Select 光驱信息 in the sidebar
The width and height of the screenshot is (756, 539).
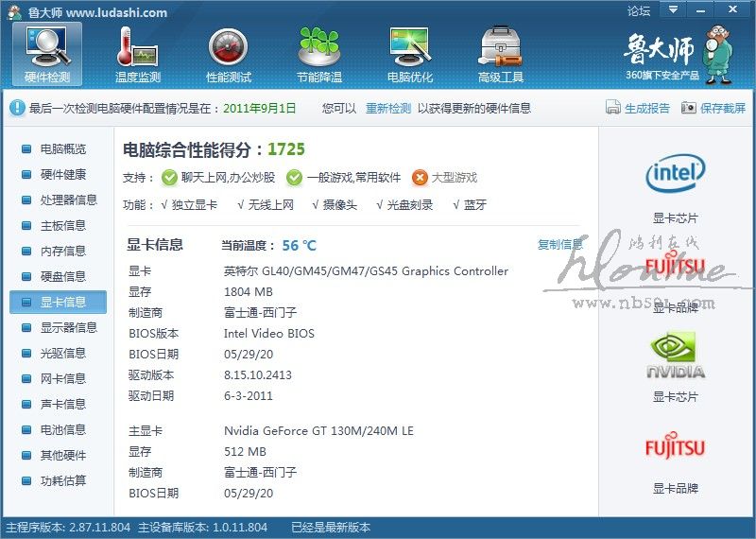tap(63, 354)
